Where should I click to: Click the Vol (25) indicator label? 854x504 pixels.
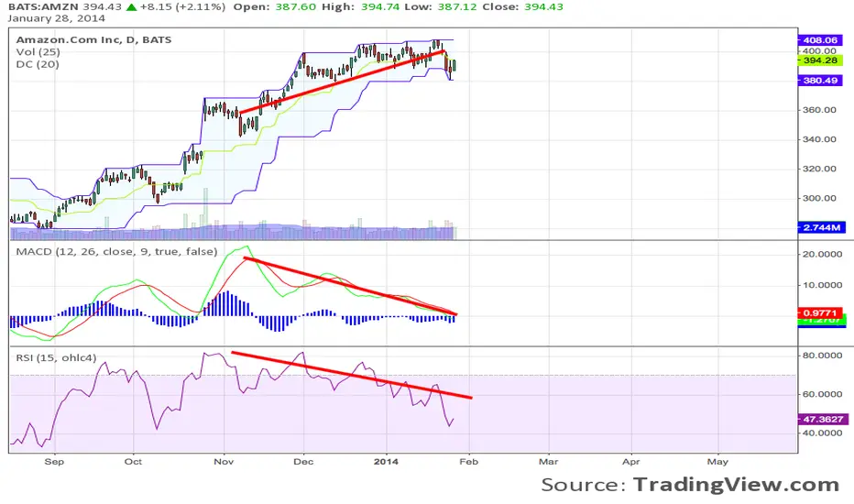coord(38,51)
